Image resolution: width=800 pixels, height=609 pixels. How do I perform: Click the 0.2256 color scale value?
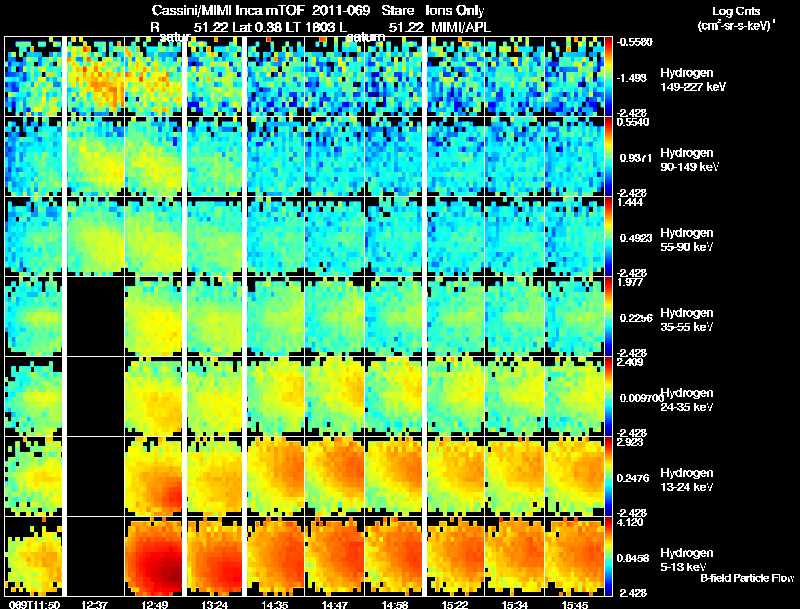(636, 318)
